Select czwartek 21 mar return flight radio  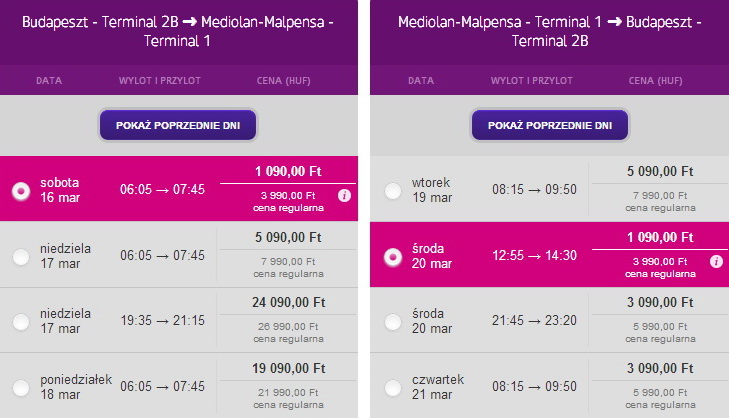tap(393, 387)
